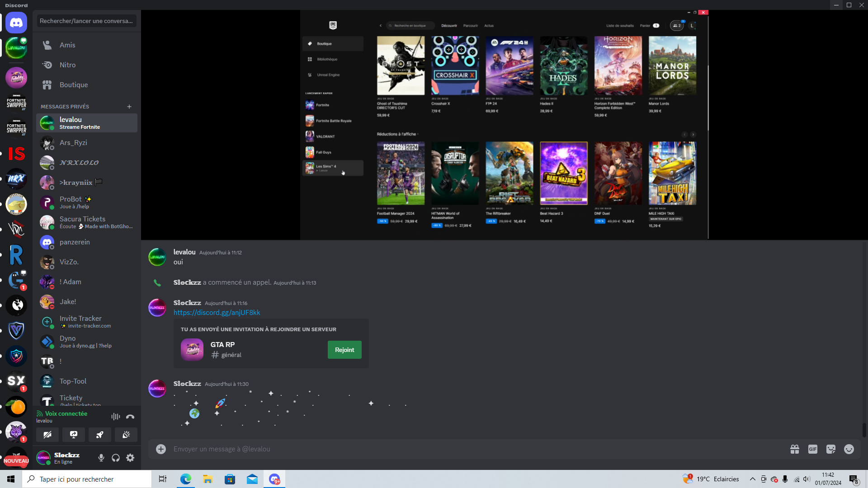Disconnect from the voice call
Screen dimensions: 868x488
(130, 417)
